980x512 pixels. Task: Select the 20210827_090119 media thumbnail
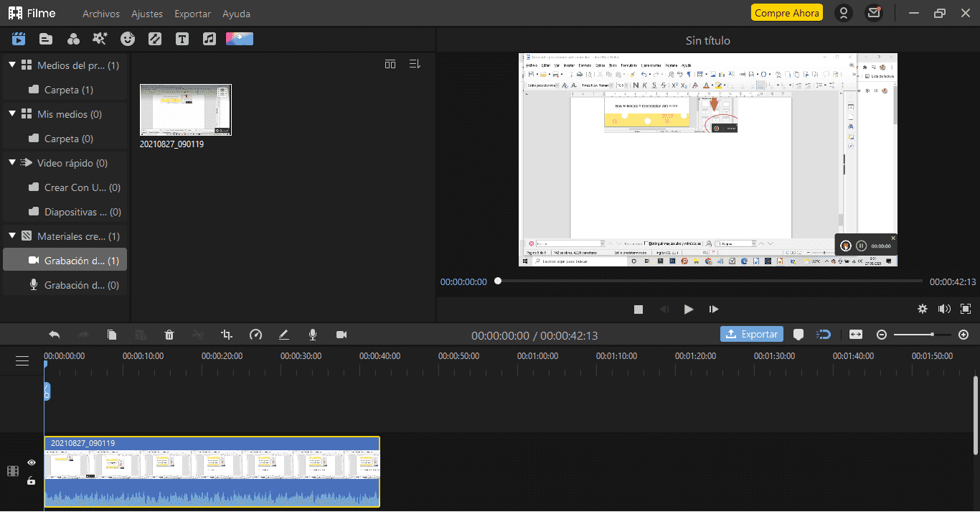click(x=186, y=110)
